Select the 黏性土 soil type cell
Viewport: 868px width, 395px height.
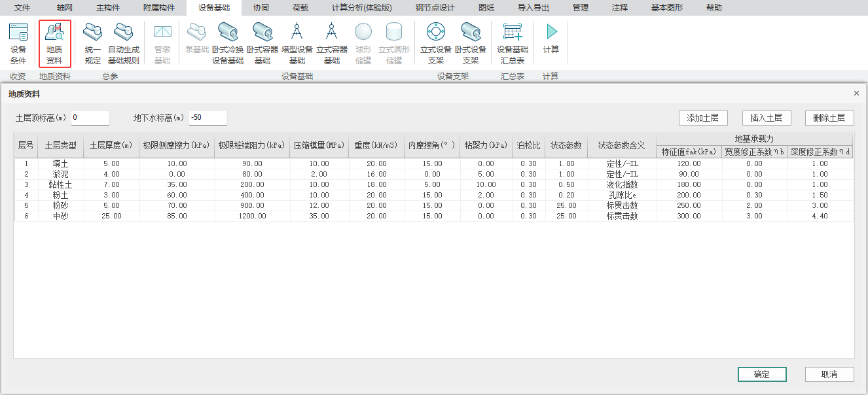coord(61,184)
